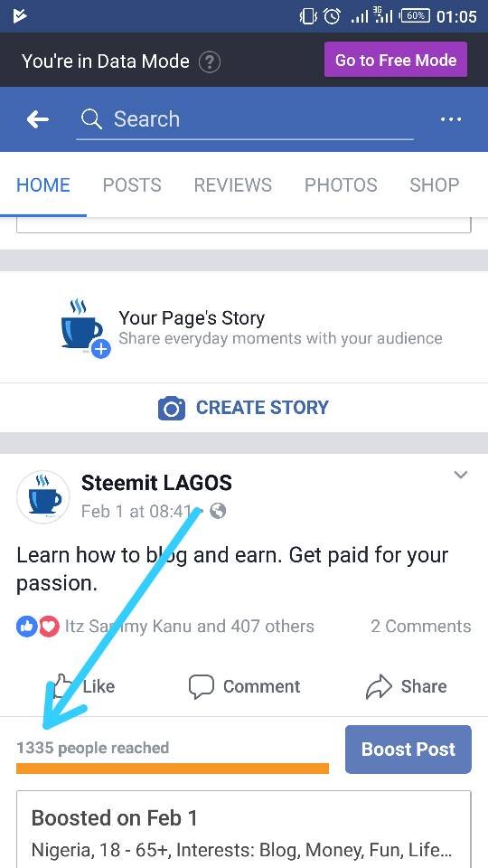The width and height of the screenshot is (488, 868).
Task: Open the three-dot overflow menu
Action: [x=450, y=119]
